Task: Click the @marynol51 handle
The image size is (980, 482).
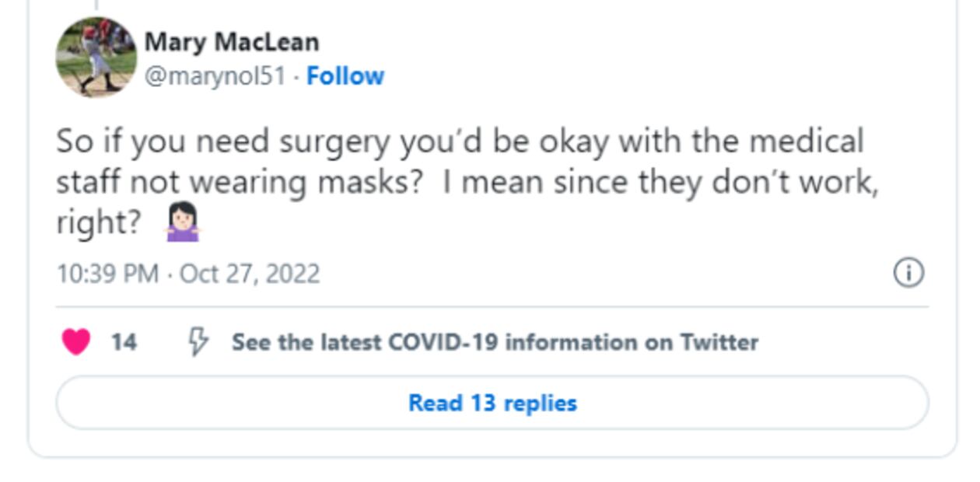Action: coord(215,76)
